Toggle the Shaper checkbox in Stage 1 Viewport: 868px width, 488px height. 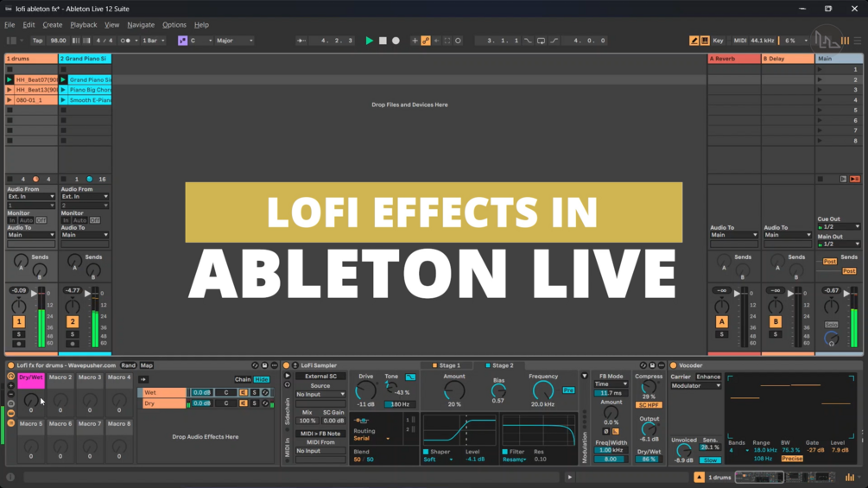click(426, 452)
